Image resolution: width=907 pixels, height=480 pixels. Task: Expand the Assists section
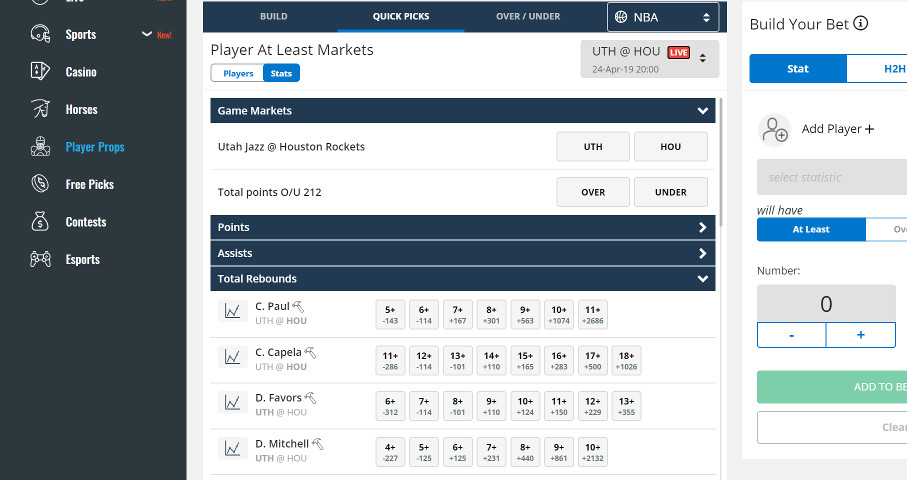[x=463, y=253]
